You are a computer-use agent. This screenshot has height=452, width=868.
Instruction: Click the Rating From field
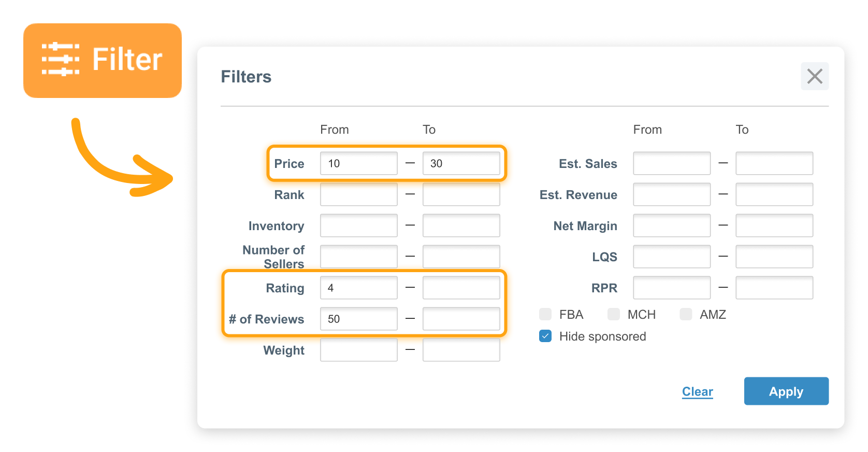[x=358, y=288]
